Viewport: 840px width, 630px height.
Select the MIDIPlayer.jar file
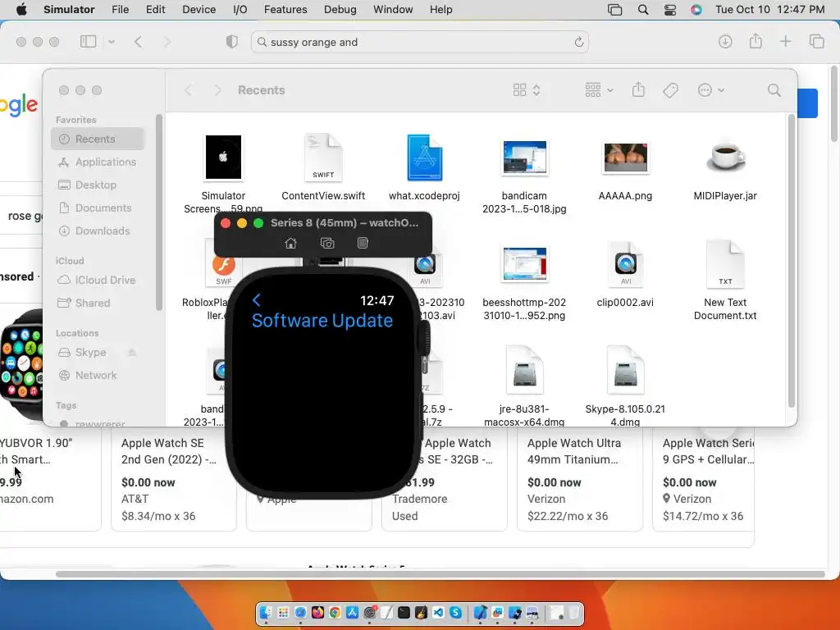[x=725, y=167]
